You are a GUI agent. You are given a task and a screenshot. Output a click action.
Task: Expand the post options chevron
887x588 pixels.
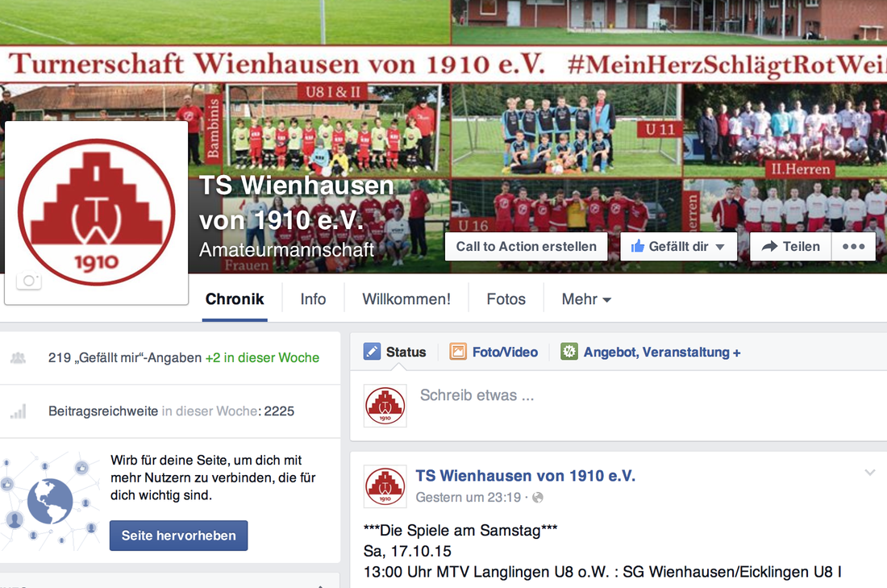pyautogui.click(x=870, y=472)
